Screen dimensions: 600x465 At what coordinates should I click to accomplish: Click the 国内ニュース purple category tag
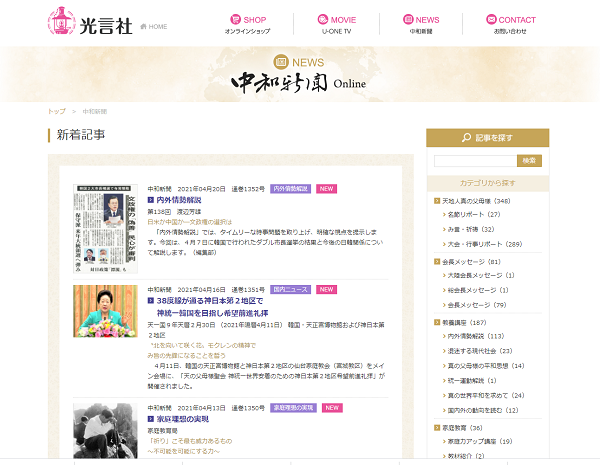pyautogui.click(x=290, y=289)
